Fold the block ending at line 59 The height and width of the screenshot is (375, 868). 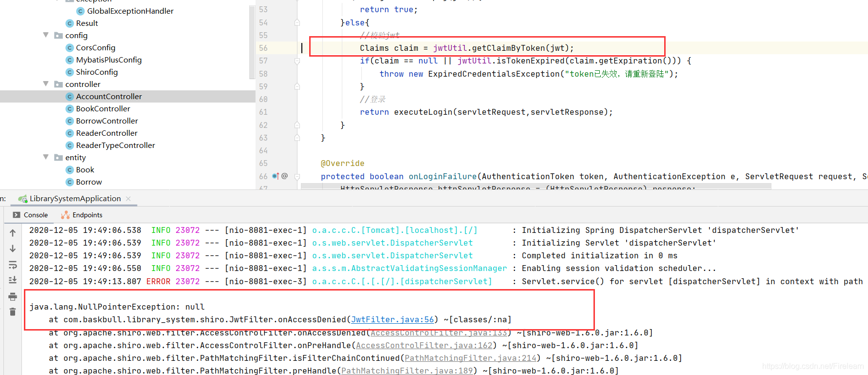[297, 86]
